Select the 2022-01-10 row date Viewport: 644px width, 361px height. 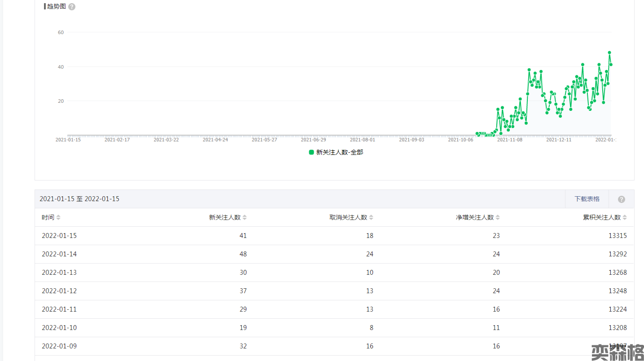point(59,328)
